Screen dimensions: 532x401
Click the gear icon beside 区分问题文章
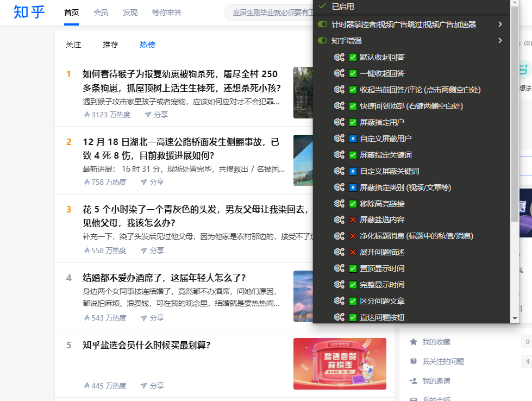(x=339, y=301)
